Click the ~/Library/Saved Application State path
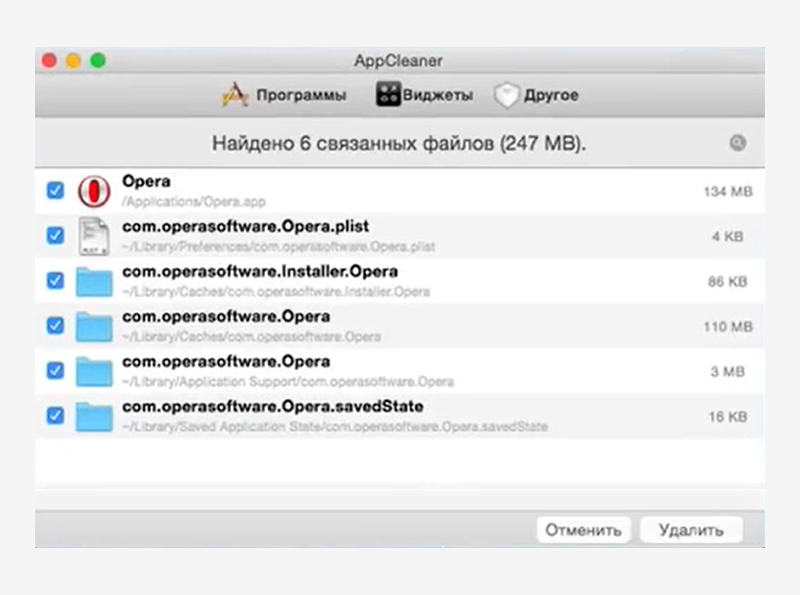 click(x=335, y=427)
